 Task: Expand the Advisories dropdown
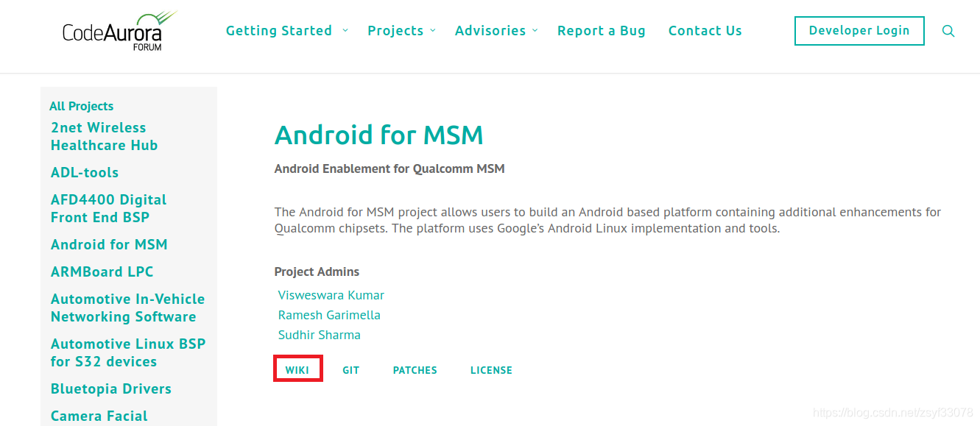490,30
